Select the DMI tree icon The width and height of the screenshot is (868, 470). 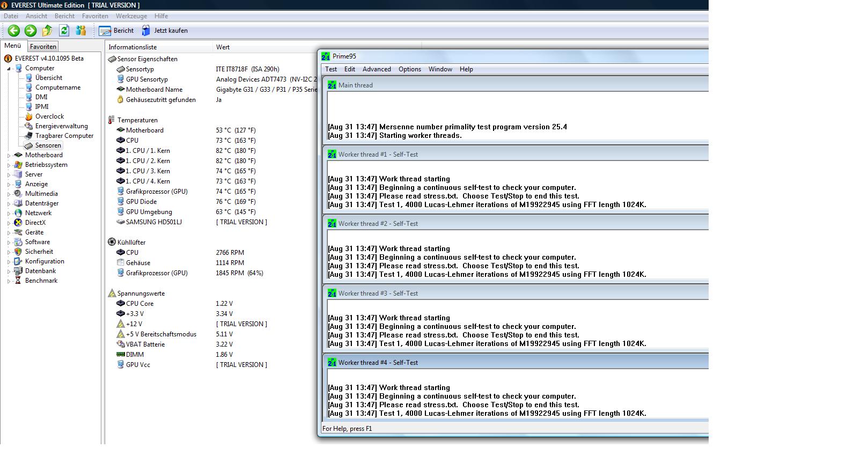[29, 97]
